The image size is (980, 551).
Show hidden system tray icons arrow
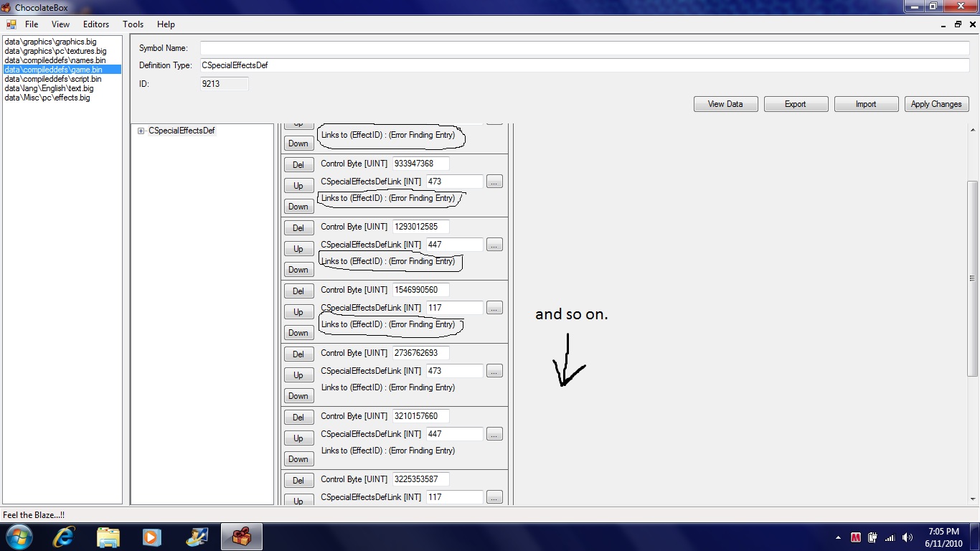tap(838, 537)
